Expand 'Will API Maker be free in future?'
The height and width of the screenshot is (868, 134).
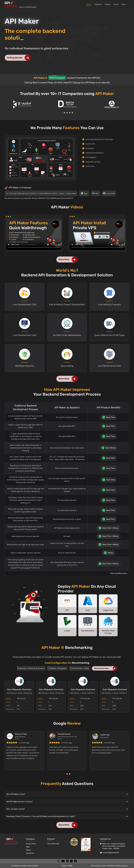67,802
